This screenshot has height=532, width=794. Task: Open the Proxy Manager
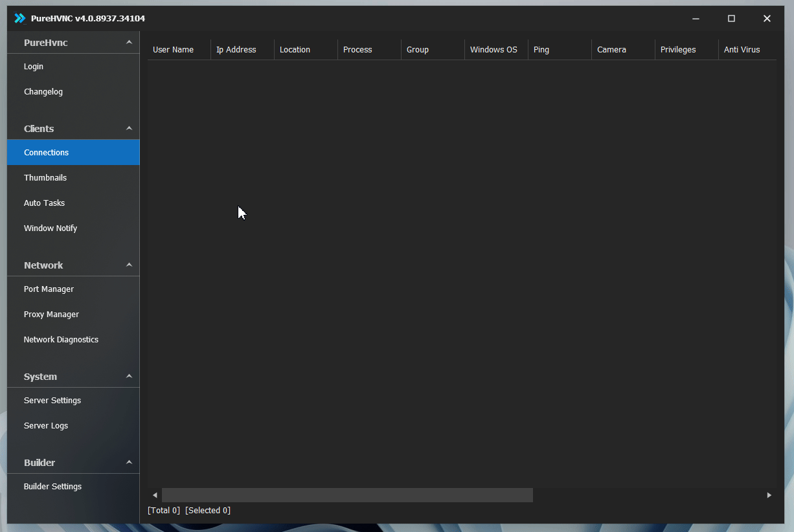click(73, 315)
